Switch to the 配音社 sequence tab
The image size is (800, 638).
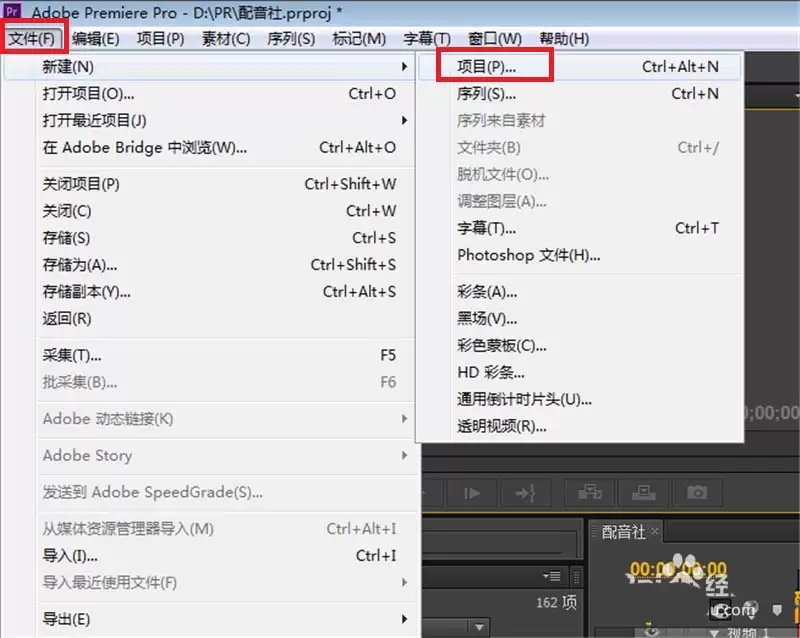click(623, 532)
